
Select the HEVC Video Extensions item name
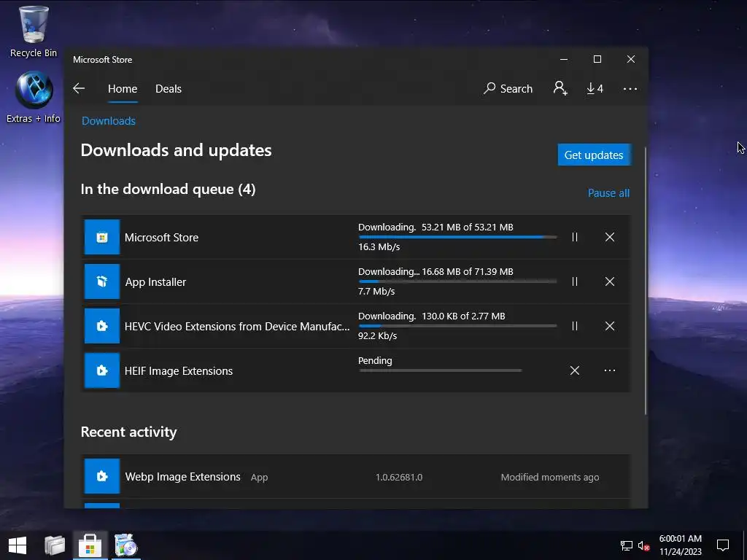(x=237, y=327)
